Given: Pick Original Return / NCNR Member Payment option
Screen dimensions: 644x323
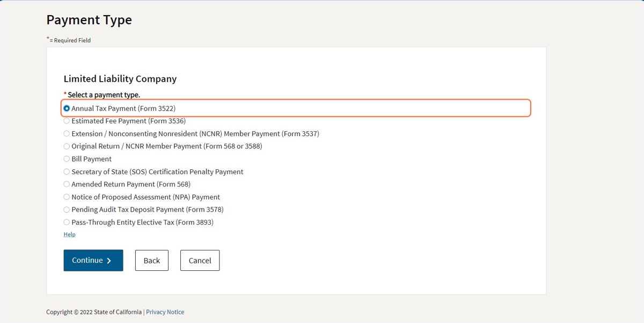Looking at the screenshot, I should [67, 146].
